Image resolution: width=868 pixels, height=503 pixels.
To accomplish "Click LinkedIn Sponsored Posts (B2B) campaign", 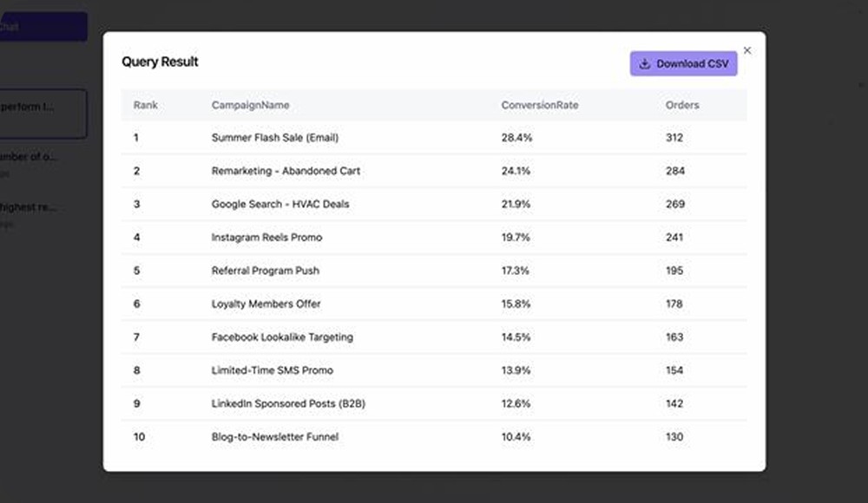I will [x=288, y=403].
